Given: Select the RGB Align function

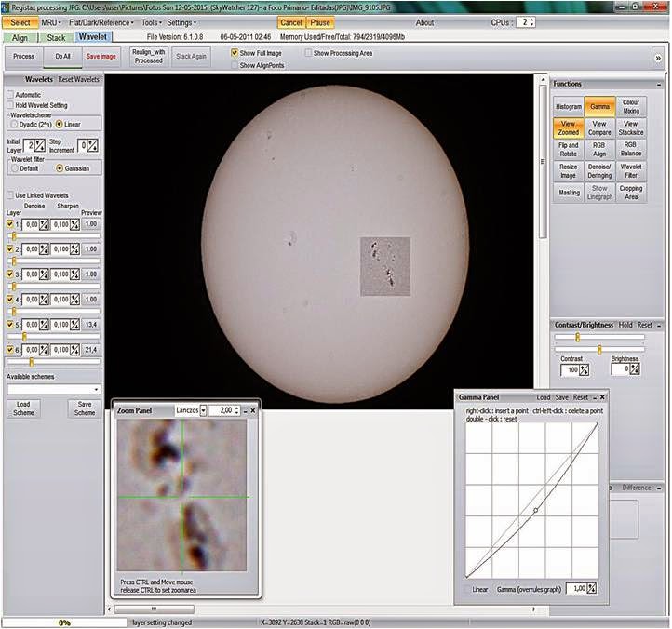Looking at the screenshot, I should 599,150.
